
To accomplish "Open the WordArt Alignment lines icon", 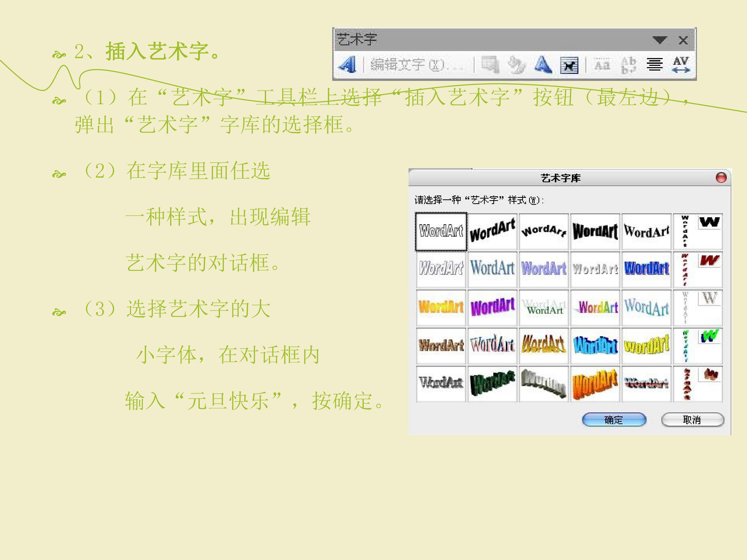I will tap(654, 65).
